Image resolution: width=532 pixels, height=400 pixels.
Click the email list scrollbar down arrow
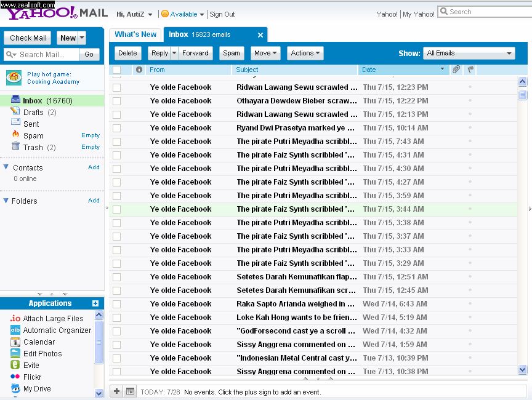[523, 369]
